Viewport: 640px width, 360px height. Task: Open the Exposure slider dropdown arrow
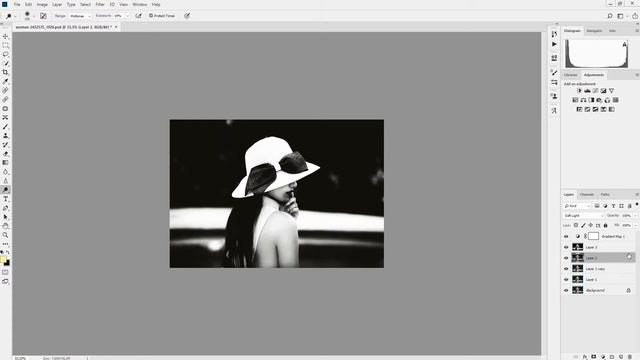(x=127, y=16)
